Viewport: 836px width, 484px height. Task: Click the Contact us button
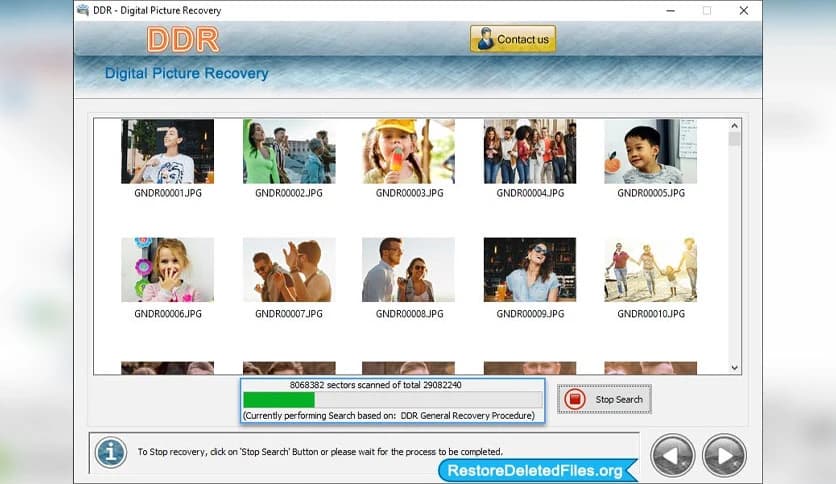pos(513,39)
